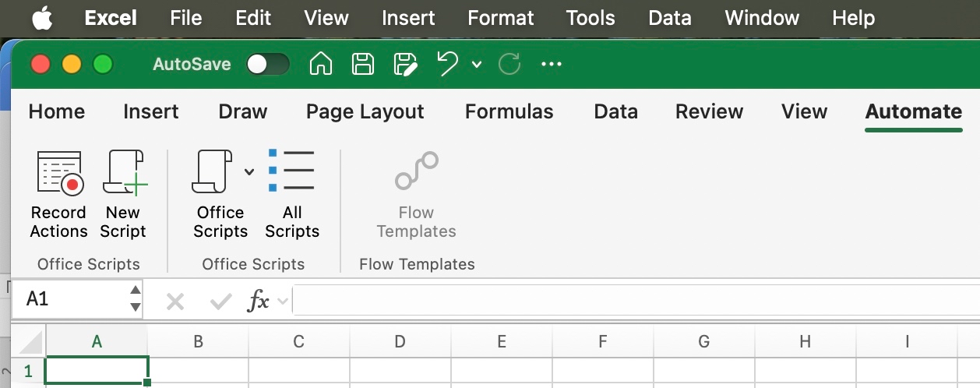Image resolution: width=980 pixels, height=388 pixels.
Task: Click cell A1
Action: pos(97,371)
